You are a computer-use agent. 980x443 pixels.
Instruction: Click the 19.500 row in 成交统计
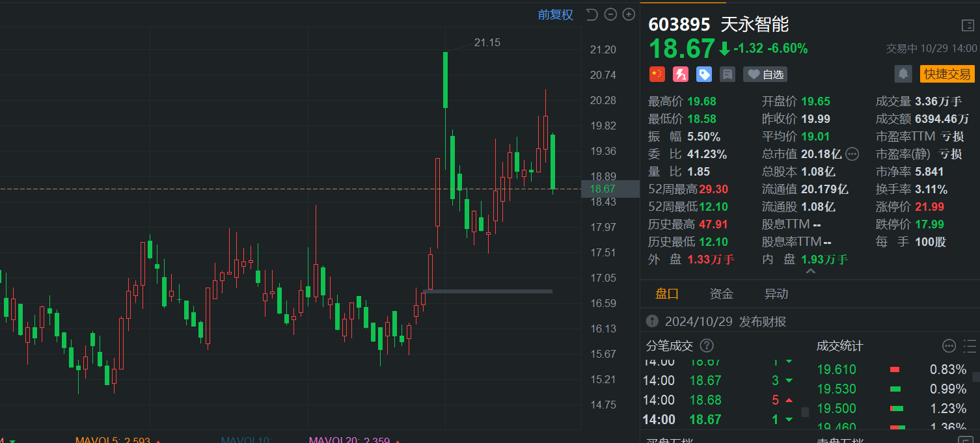[893, 409]
